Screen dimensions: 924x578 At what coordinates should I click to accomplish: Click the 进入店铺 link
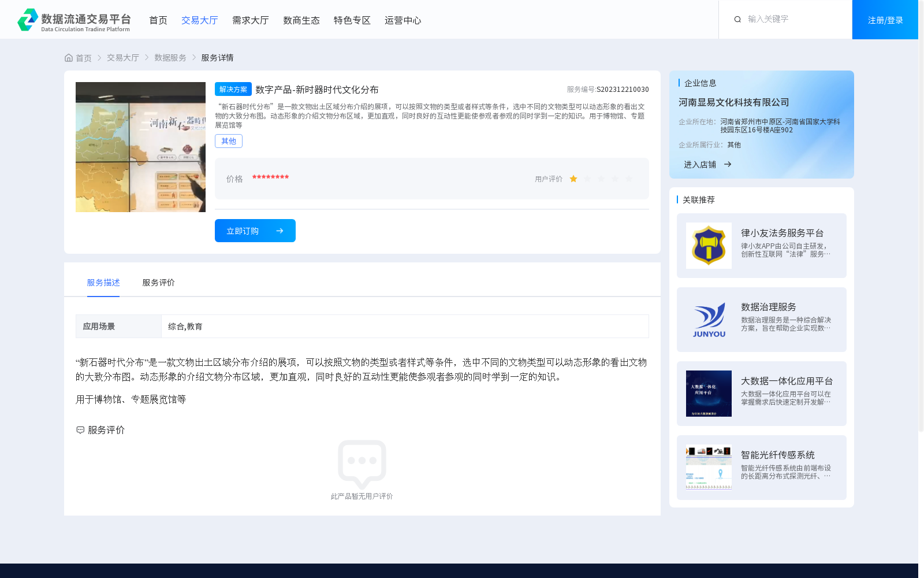[700, 165]
